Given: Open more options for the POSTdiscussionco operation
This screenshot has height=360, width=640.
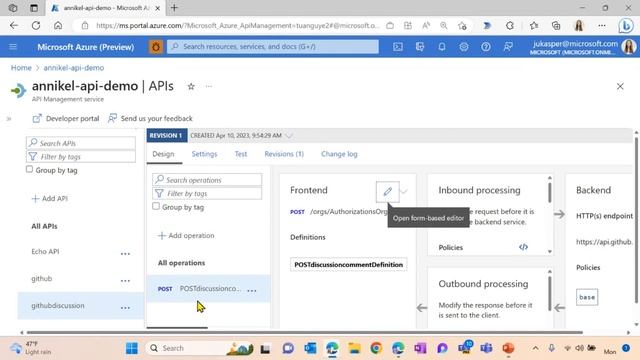Looking at the screenshot, I should pyautogui.click(x=252, y=290).
